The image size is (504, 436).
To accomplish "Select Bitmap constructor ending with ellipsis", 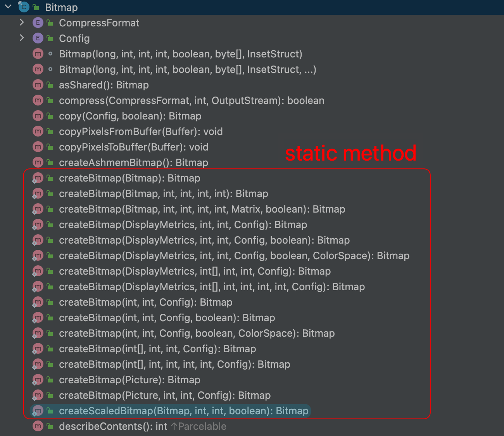I will [187, 69].
